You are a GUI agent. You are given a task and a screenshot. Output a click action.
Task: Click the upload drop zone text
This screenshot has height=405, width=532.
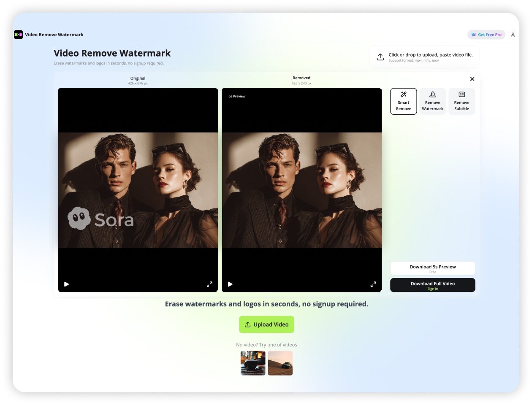click(430, 55)
